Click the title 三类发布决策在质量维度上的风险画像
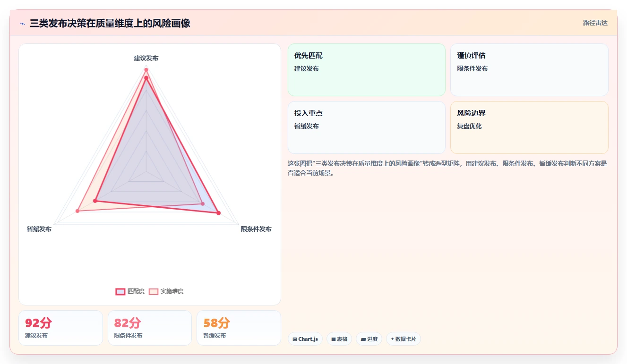Screen dimensions: 627x364 pyautogui.click(x=110, y=23)
